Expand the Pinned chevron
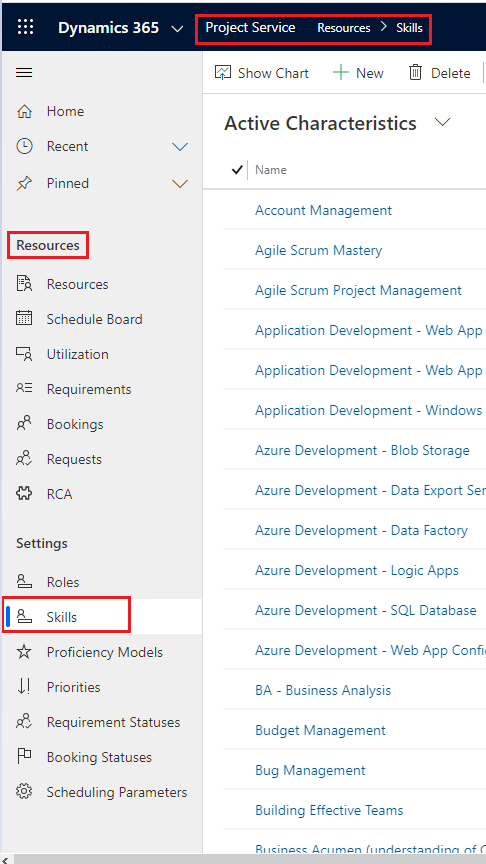The image size is (486, 864). tap(180, 183)
